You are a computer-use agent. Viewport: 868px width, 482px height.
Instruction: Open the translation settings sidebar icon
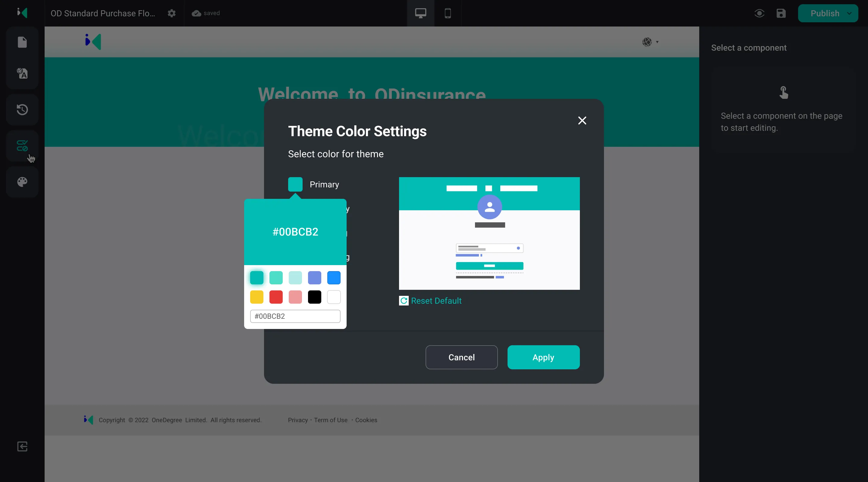pyautogui.click(x=22, y=73)
